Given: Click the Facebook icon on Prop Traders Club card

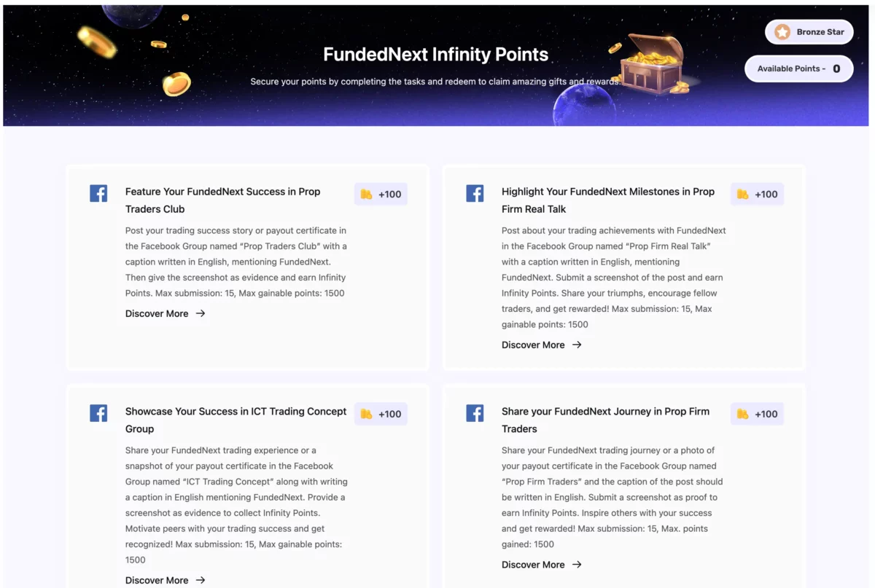Looking at the screenshot, I should tap(98, 192).
